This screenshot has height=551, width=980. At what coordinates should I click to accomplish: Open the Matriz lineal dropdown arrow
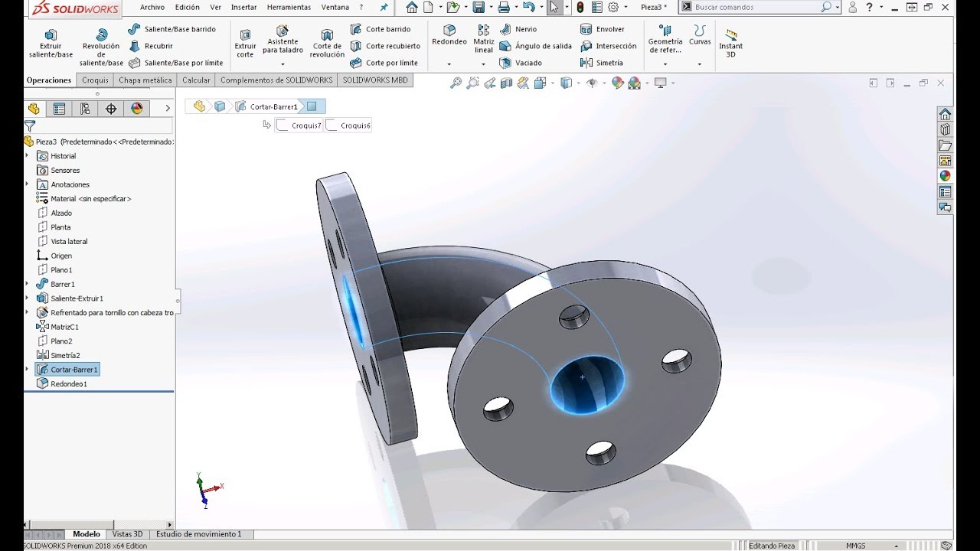pos(484,64)
